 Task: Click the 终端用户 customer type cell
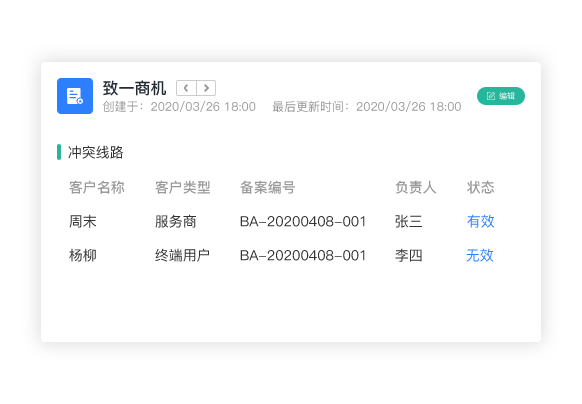tap(182, 255)
